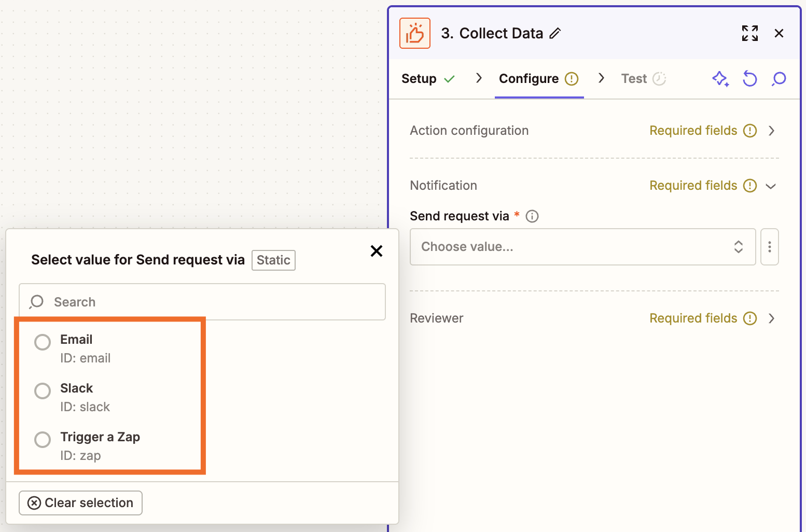The width and height of the screenshot is (806, 532).
Task: Click the warning icon on Configure tab
Action: point(572,79)
